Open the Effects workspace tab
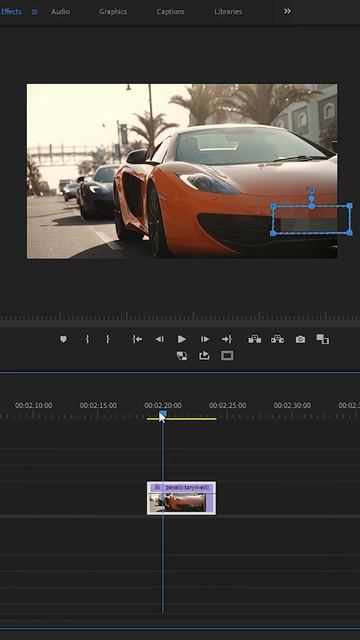 pos(11,11)
